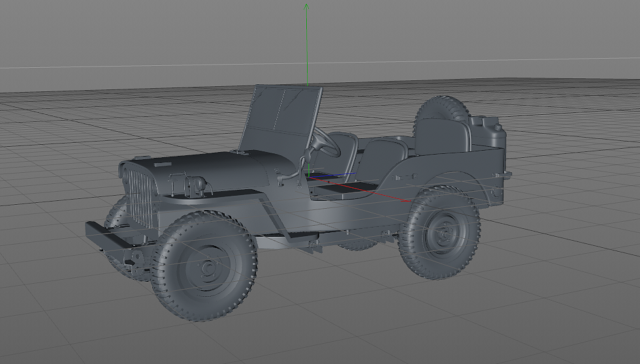
Task: Select the jeep's steering wheel
Action: point(326,142)
